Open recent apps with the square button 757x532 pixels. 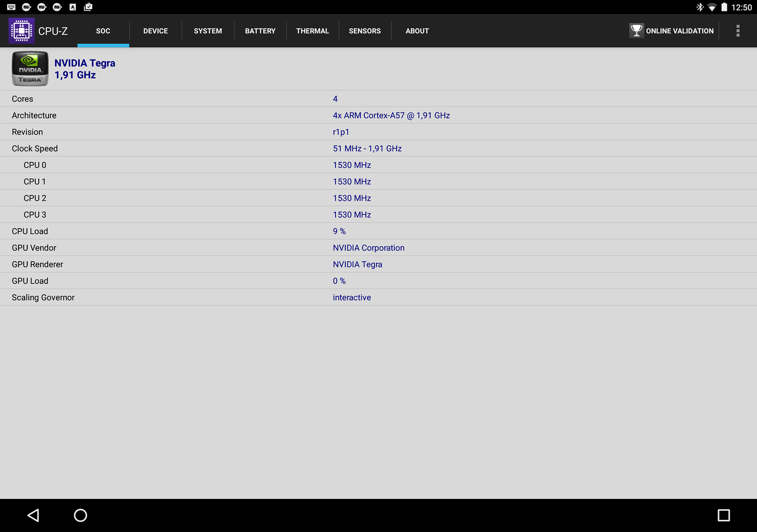723,515
